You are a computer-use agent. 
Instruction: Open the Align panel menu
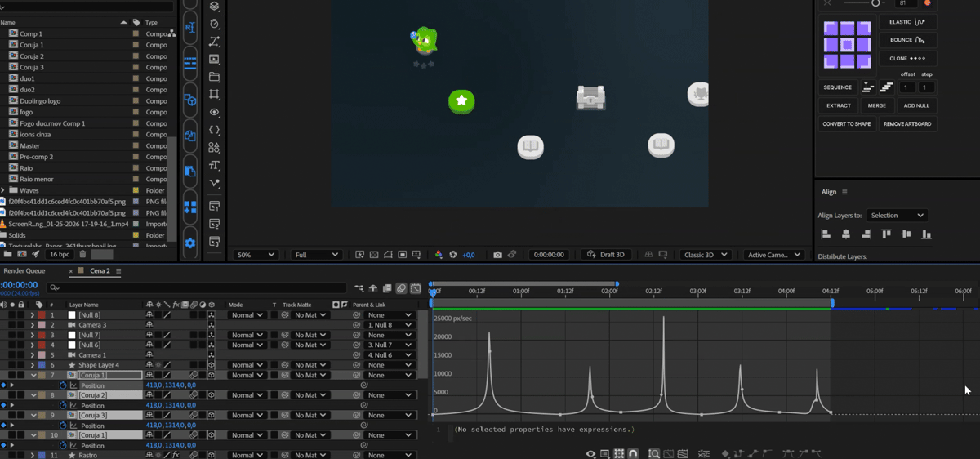tap(844, 192)
